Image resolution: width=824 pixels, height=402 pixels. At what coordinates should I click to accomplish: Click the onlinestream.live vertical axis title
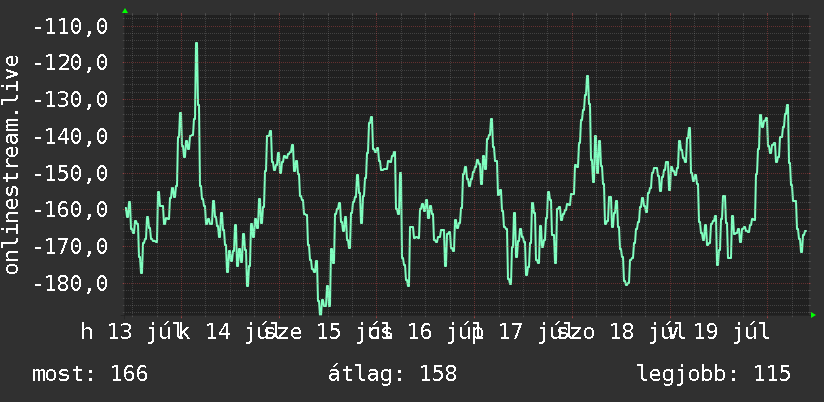coord(12,164)
